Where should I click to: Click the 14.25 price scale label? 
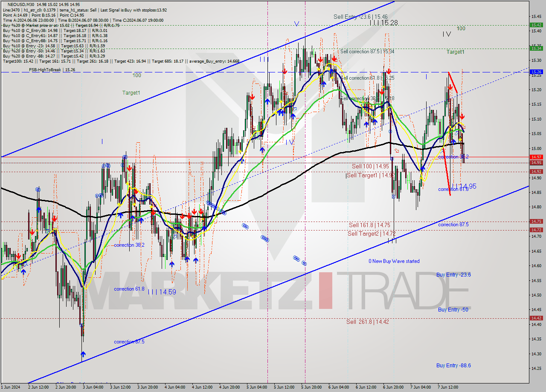pyautogui.click(x=536, y=369)
